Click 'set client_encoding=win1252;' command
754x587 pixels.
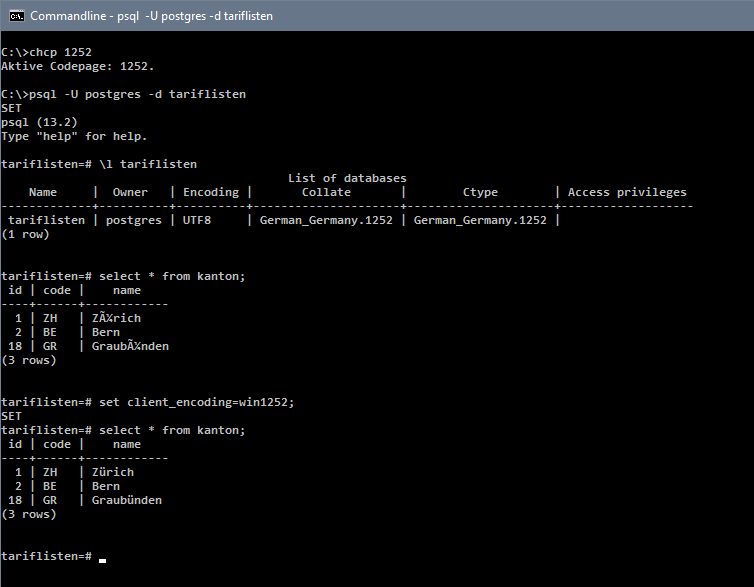tap(196, 402)
